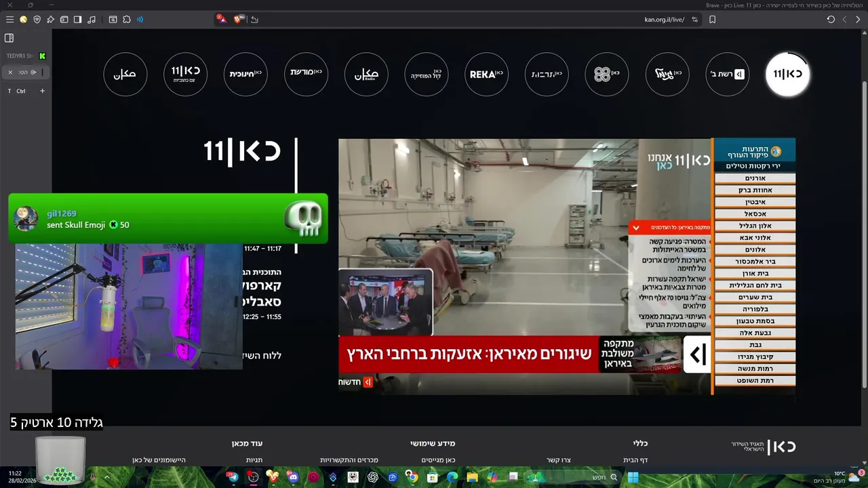Open Brave Rewards triangle icon
The width and height of the screenshot is (868, 488).
point(222,19)
